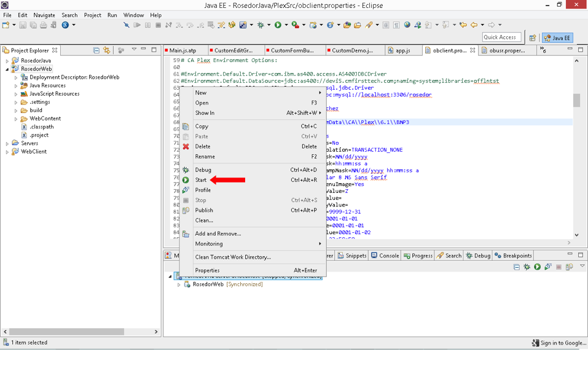Choose Start from the context menu
588x368 pixels.
click(201, 180)
